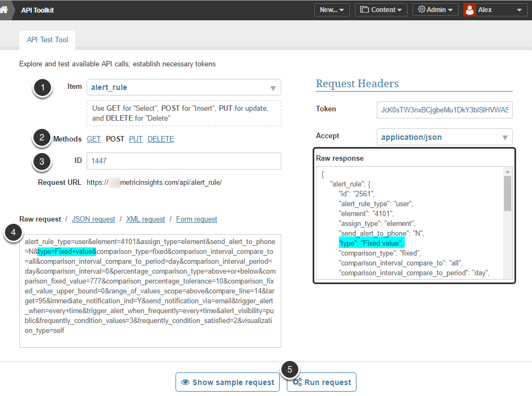Open the Accept application/json dropdown
The height and width of the screenshot is (396, 532).
pos(504,137)
